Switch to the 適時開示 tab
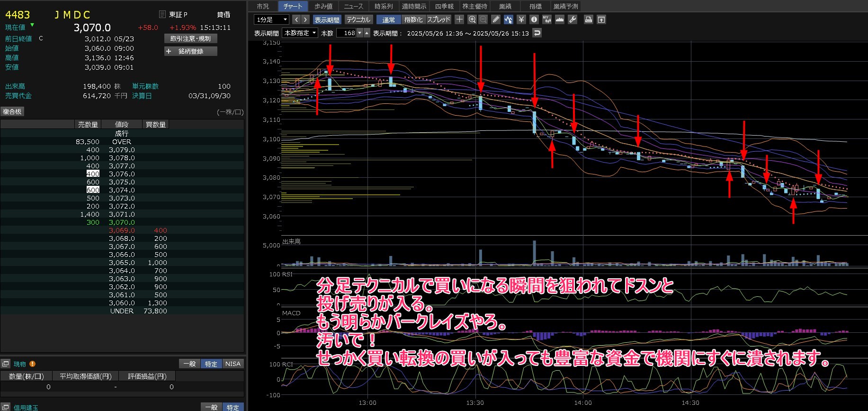 click(x=414, y=6)
